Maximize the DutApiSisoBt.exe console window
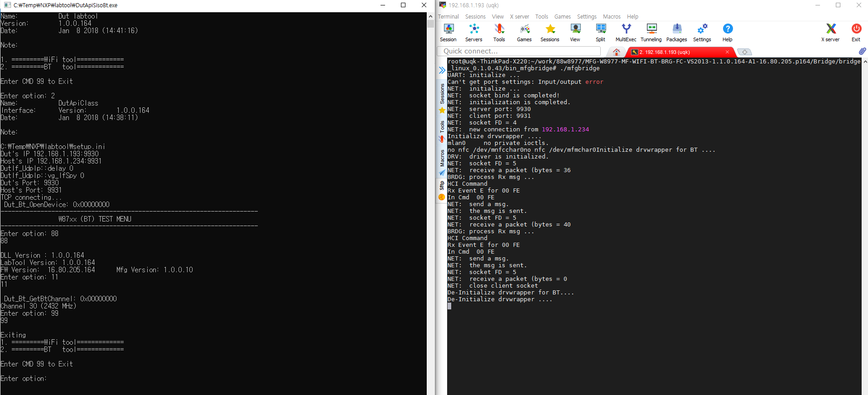The image size is (868, 395). tap(403, 5)
